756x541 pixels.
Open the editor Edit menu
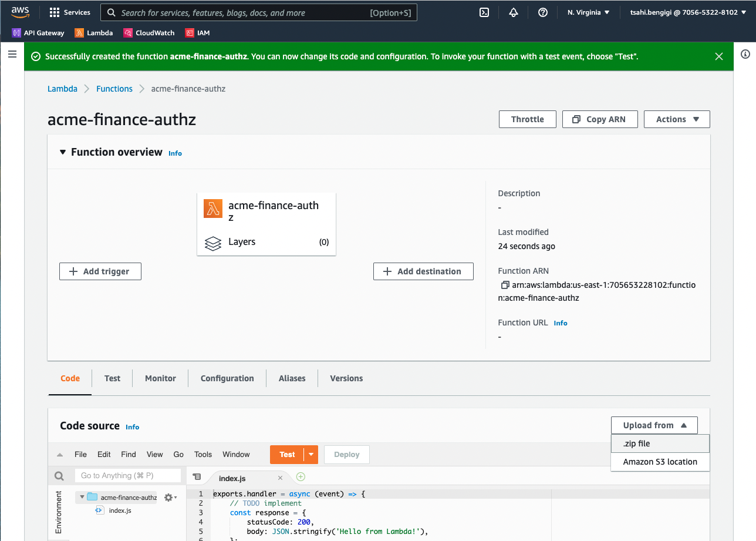click(104, 455)
